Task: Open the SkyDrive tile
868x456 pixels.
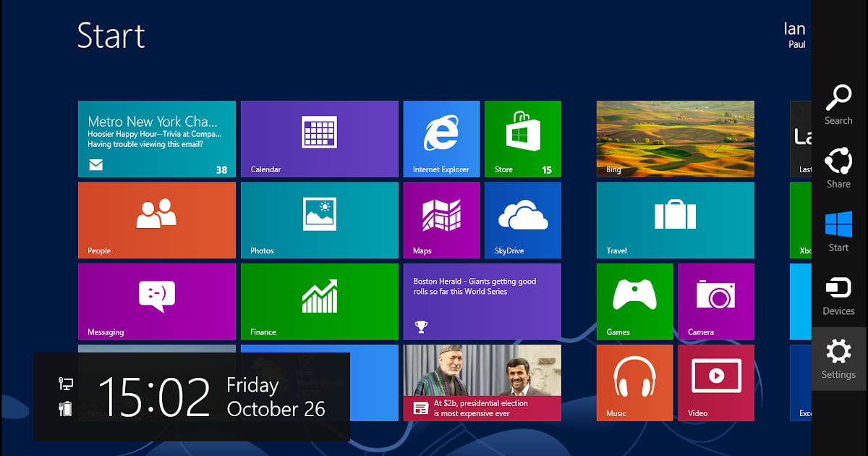Action: [x=522, y=220]
